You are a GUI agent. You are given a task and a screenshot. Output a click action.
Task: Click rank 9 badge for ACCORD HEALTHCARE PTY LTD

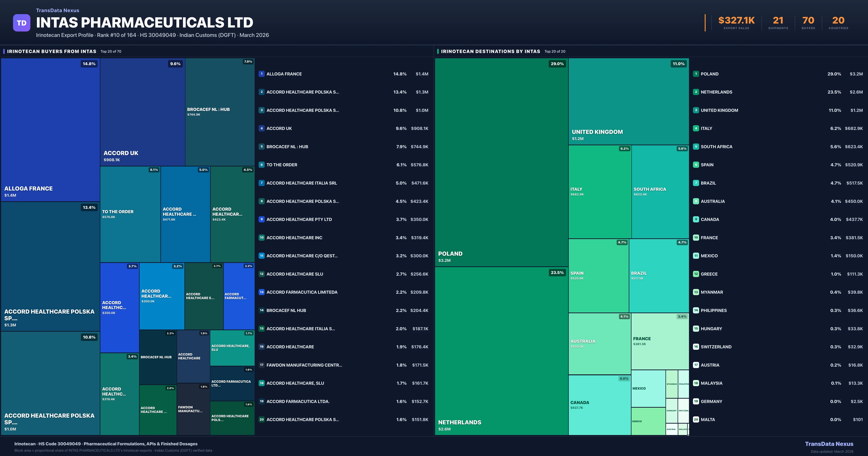point(261,219)
